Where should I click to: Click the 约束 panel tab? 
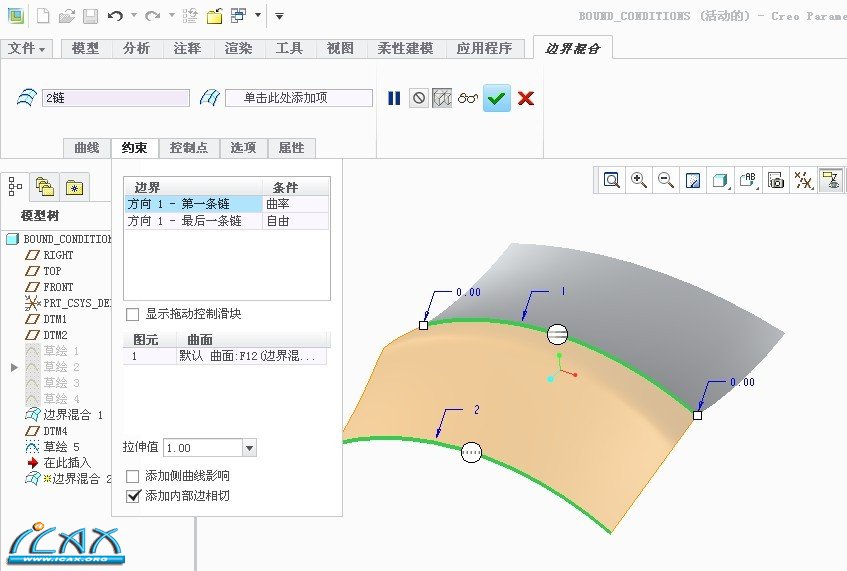coord(135,148)
